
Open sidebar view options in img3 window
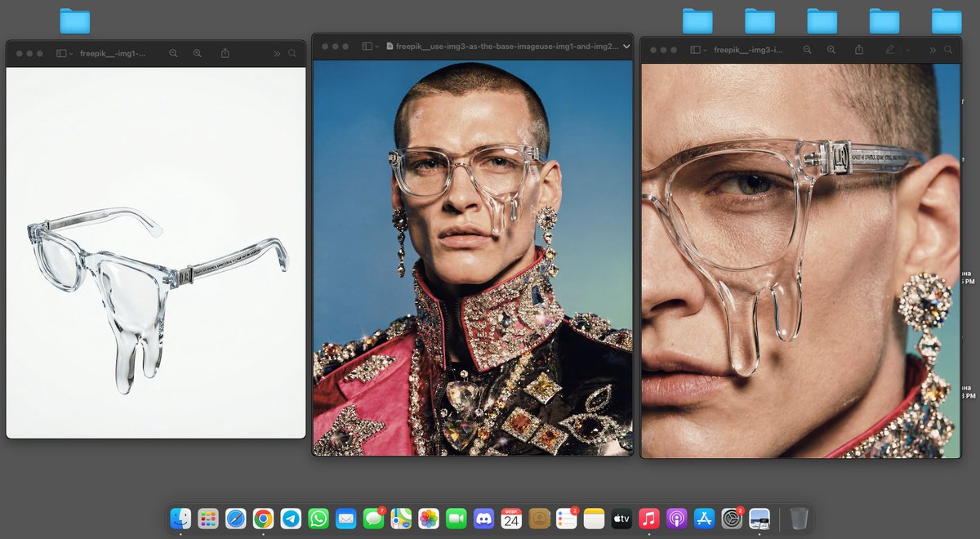[705, 50]
